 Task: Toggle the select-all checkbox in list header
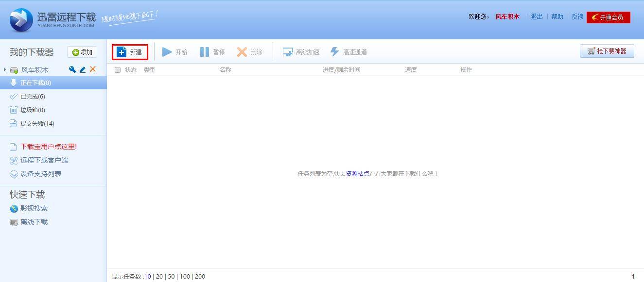coord(117,70)
